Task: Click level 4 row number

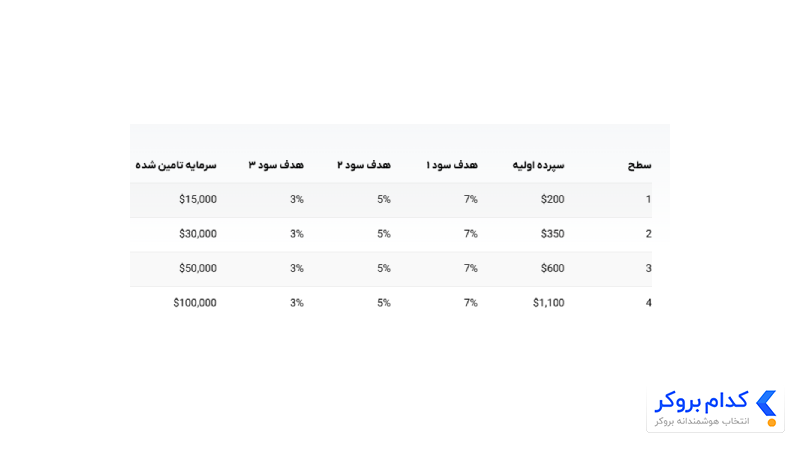Action: click(x=648, y=303)
